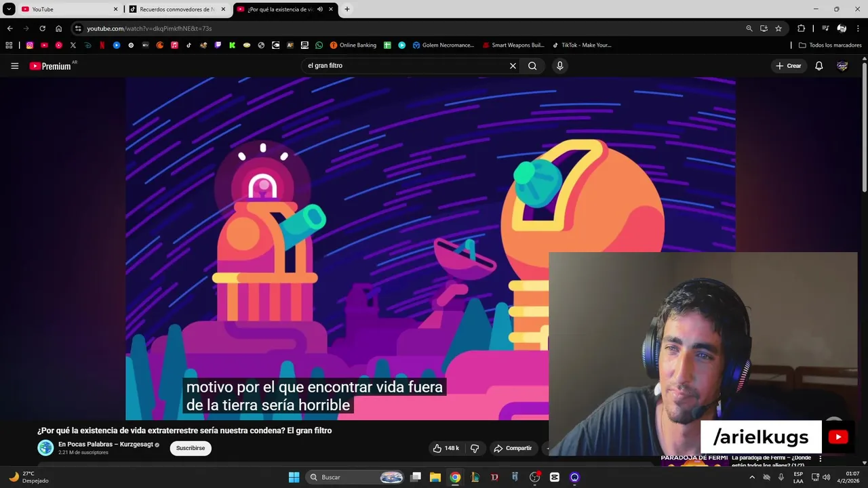868x488 pixels.
Task: Open the tab search dropdown
Action: (x=9, y=9)
